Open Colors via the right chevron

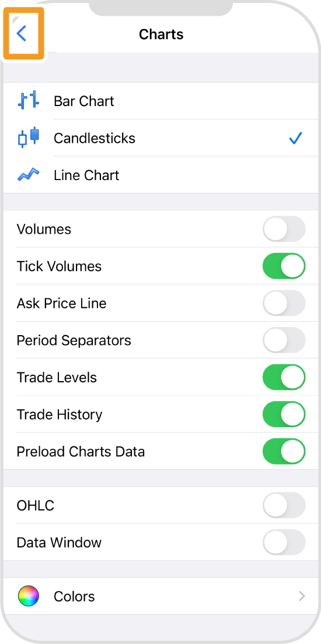(302, 596)
